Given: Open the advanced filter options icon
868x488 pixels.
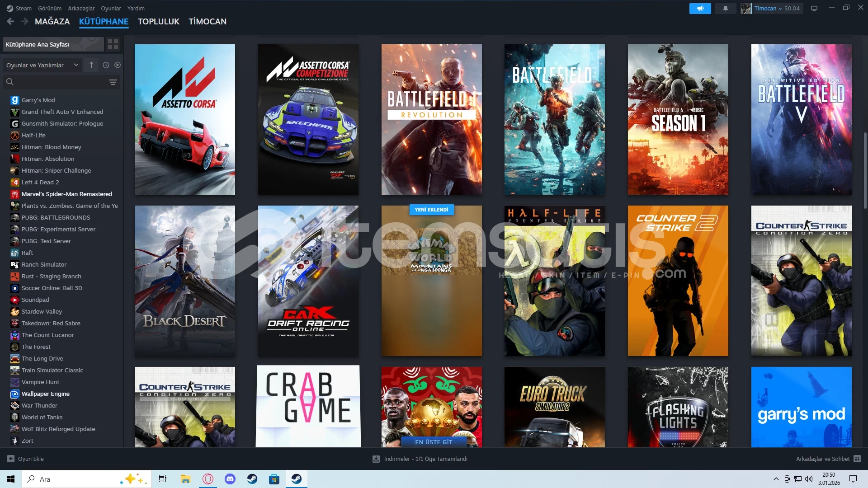Looking at the screenshot, I should point(113,82).
